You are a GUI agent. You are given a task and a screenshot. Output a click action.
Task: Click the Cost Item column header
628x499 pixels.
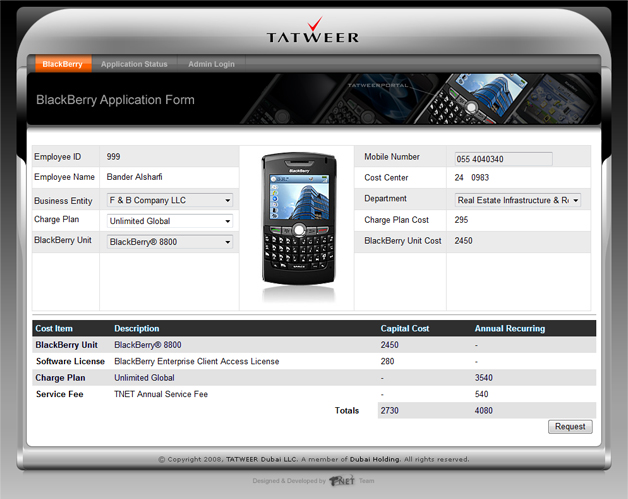[x=54, y=328]
